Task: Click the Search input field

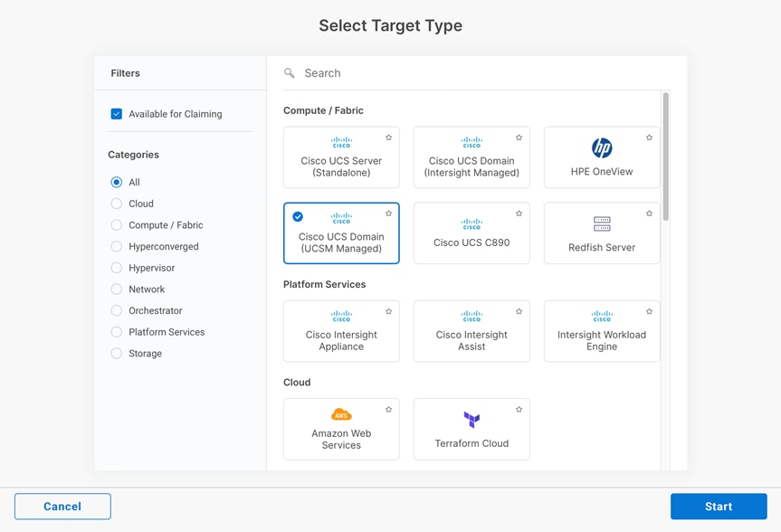Action: (x=477, y=73)
